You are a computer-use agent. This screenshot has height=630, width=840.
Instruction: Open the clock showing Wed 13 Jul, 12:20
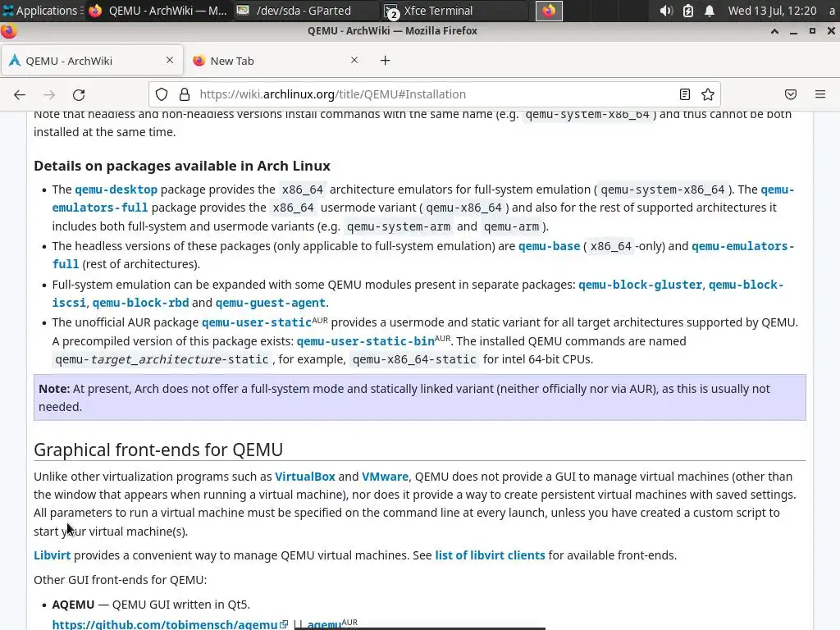772,11
